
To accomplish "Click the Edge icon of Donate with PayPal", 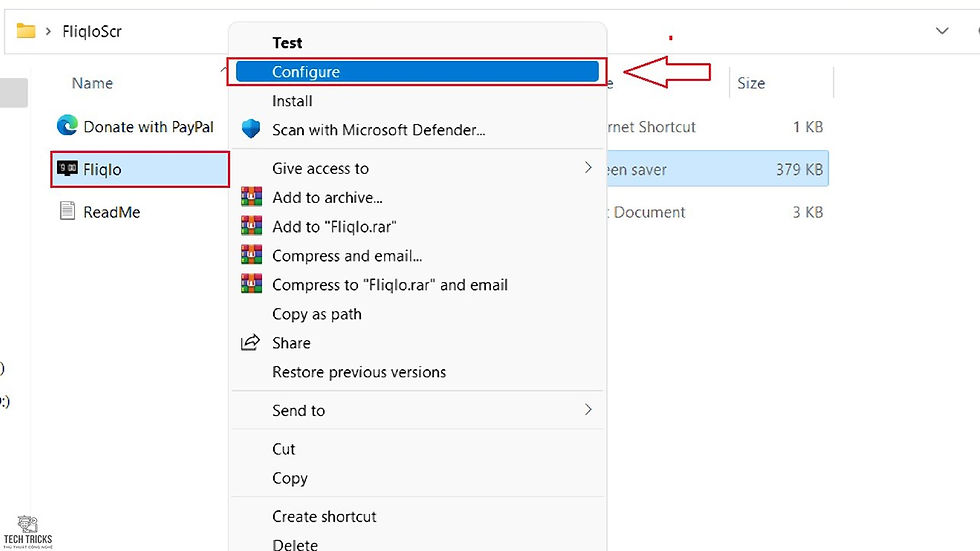I will 67,126.
